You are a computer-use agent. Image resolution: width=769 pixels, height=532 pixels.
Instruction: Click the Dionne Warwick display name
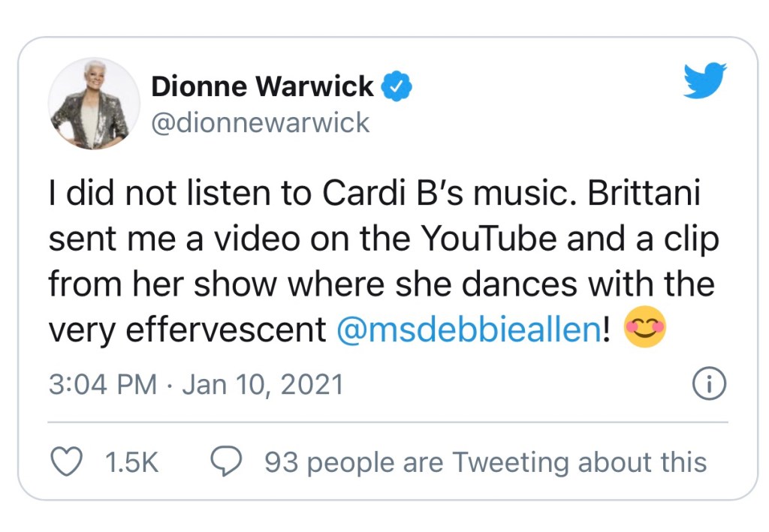[x=262, y=87]
